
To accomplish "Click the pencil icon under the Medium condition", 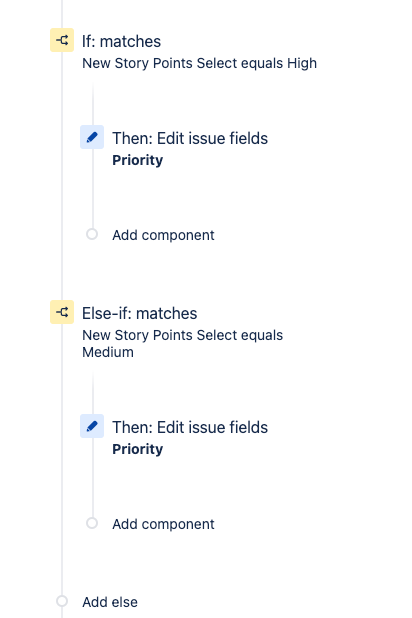I will 92,426.
